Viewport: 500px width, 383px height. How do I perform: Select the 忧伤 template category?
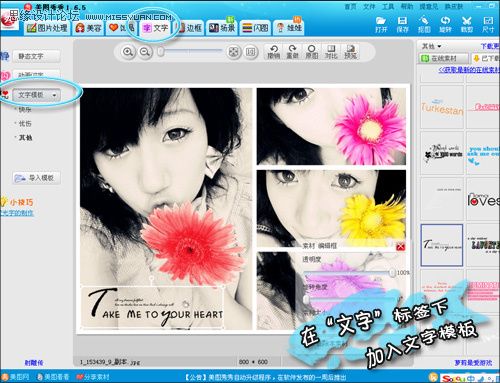[25, 124]
